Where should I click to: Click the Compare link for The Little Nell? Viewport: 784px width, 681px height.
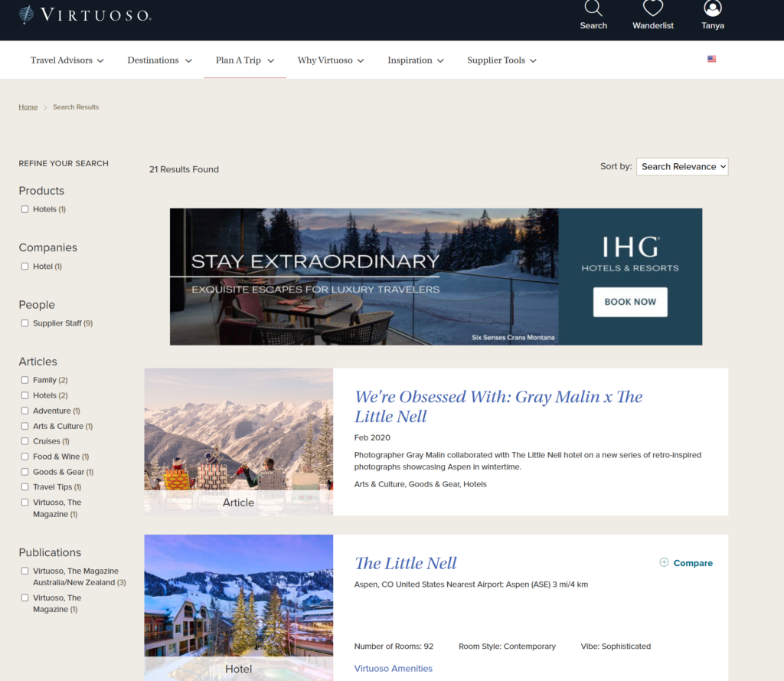(692, 563)
